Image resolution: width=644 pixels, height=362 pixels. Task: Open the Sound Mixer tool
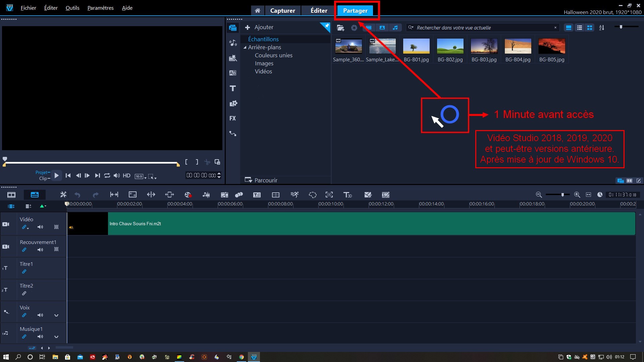click(x=206, y=195)
